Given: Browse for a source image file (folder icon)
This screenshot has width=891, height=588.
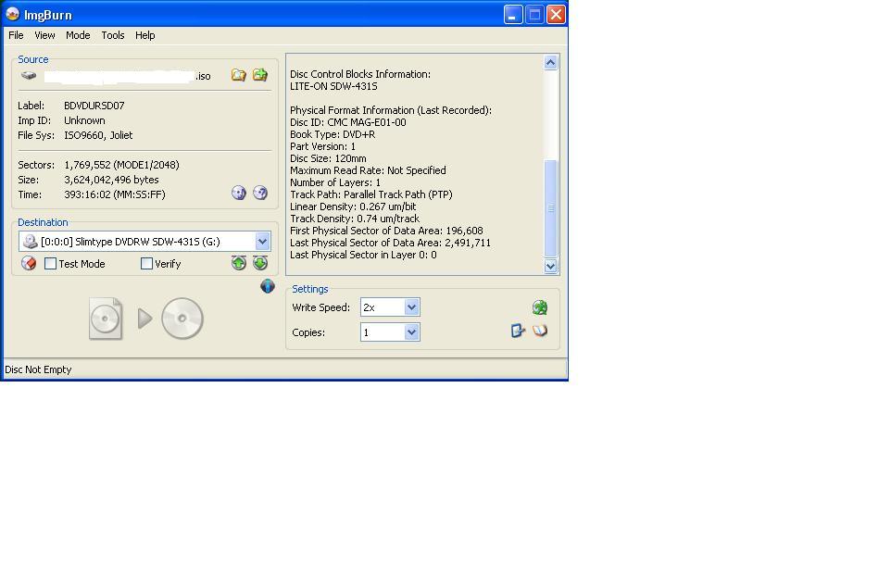Looking at the screenshot, I should pos(239,75).
